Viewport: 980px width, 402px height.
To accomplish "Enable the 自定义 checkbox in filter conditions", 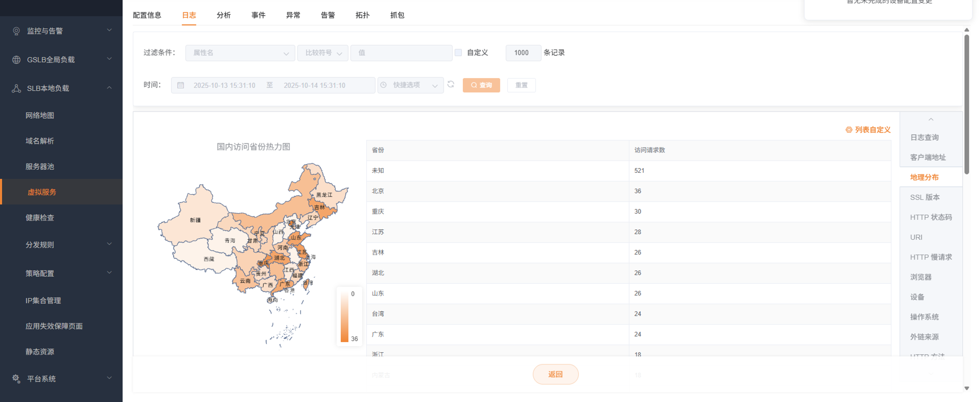I will pos(459,52).
